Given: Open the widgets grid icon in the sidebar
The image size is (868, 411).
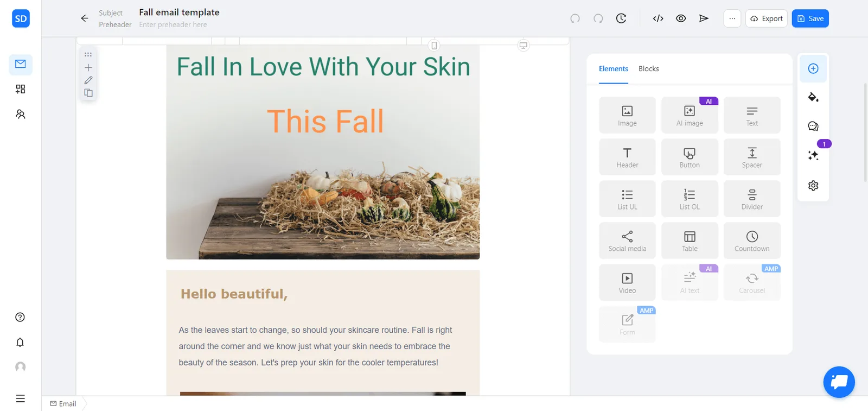Looking at the screenshot, I should pyautogui.click(x=21, y=89).
